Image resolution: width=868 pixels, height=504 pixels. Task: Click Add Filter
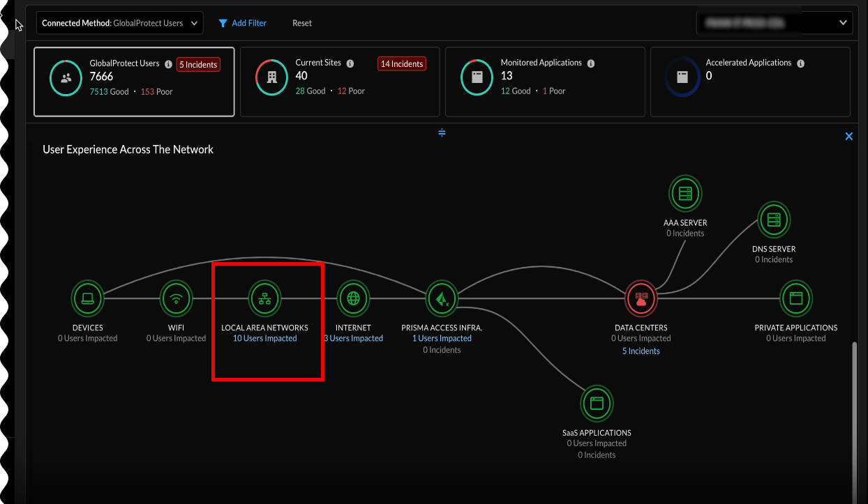(242, 23)
